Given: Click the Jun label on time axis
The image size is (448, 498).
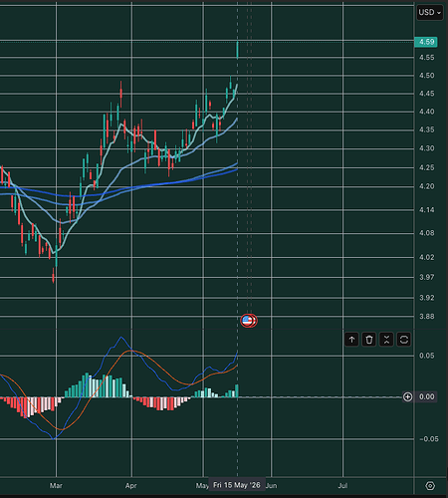Looking at the screenshot, I should [271, 486].
